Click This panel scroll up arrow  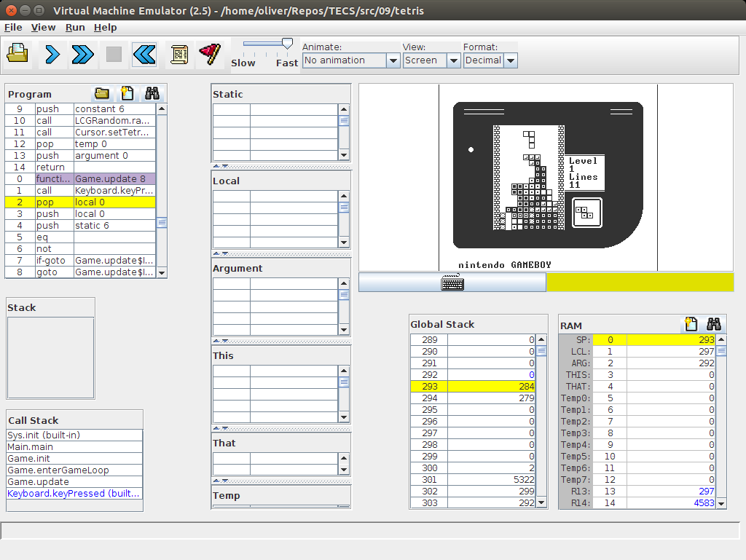coord(344,371)
